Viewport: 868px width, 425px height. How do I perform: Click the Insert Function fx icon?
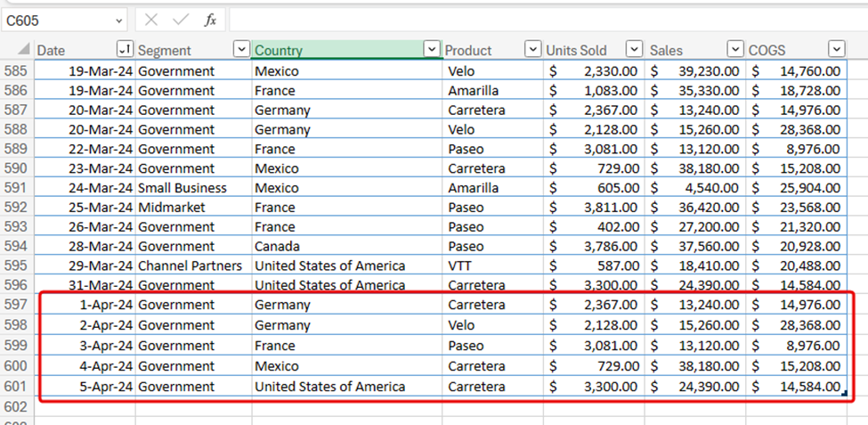pos(210,20)
